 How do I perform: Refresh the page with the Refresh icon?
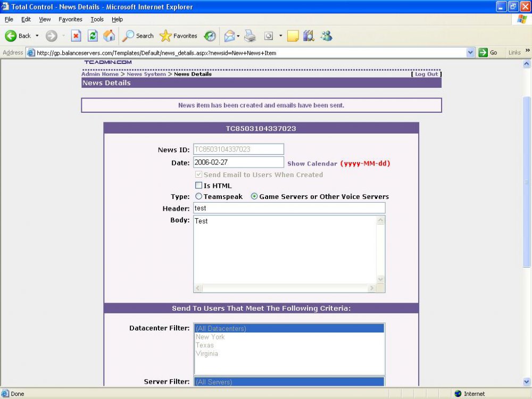pyautogui.click(x=93, y=36)
